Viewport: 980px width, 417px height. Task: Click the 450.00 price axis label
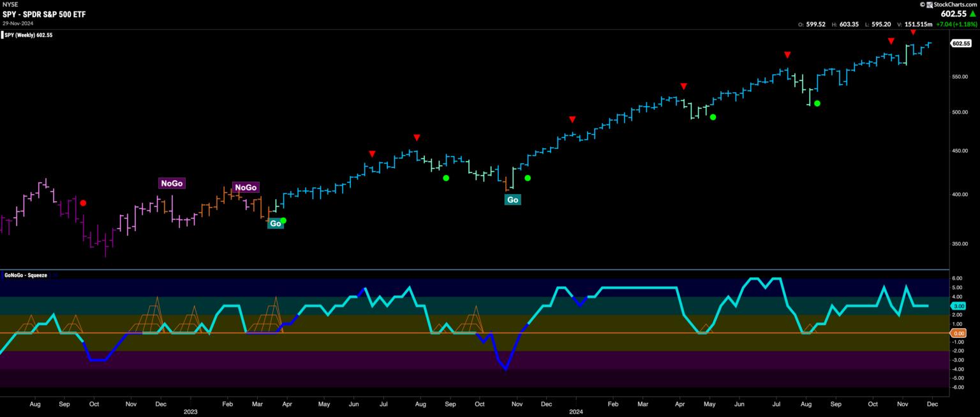(961, 151)
